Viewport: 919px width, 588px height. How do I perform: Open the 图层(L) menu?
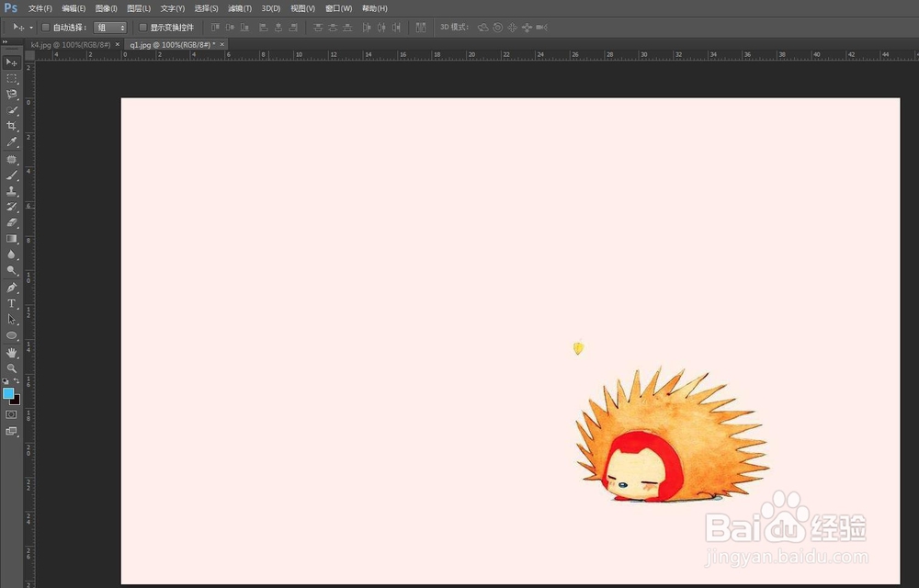click(139, 8)
